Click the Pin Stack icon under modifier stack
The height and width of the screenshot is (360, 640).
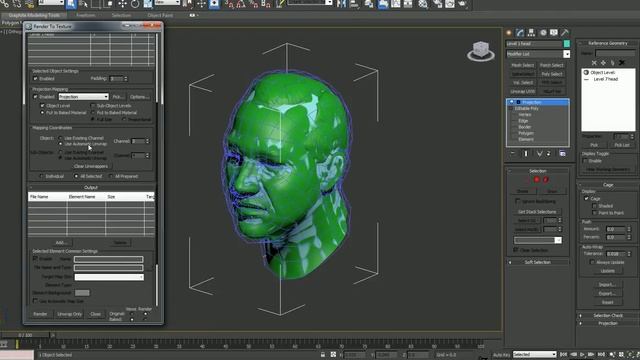point(513,153)
